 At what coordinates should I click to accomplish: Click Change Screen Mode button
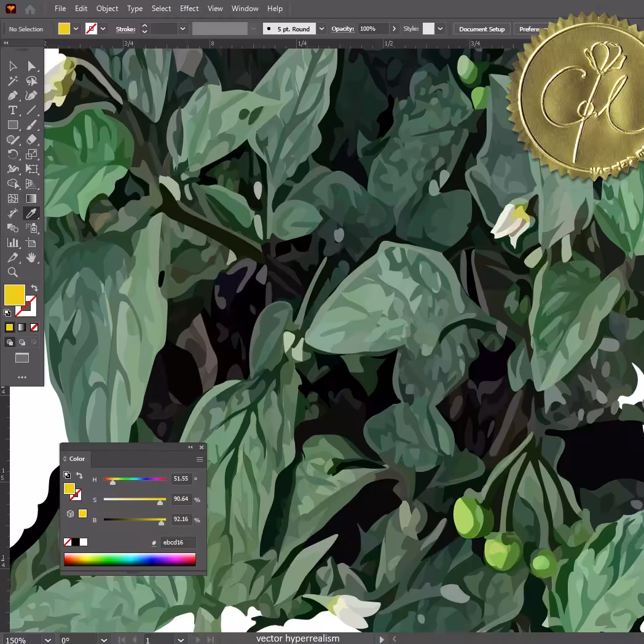coord(22,358)
